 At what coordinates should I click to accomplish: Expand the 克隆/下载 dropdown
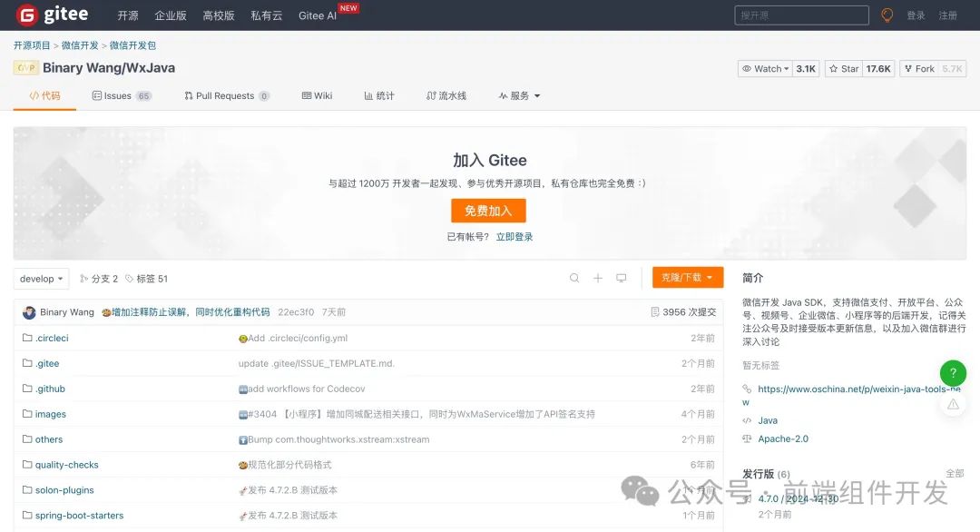(687, 278)
